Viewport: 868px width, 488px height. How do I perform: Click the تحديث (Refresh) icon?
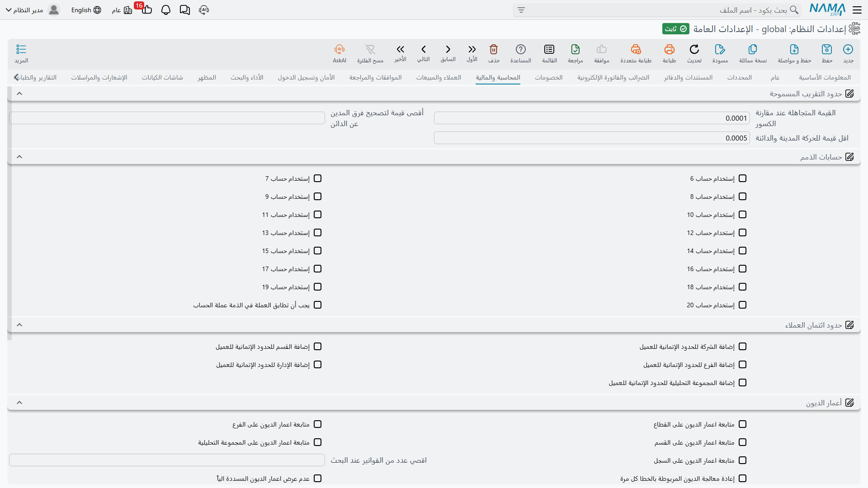694,49
